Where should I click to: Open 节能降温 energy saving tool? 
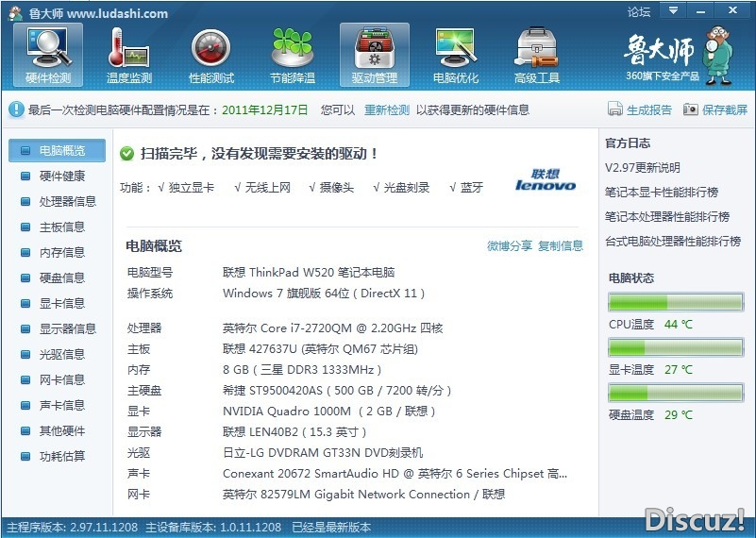(293, 55)
